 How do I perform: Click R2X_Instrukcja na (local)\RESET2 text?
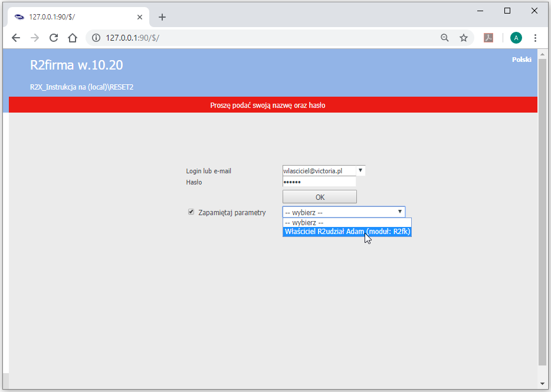tap(82, 87)
